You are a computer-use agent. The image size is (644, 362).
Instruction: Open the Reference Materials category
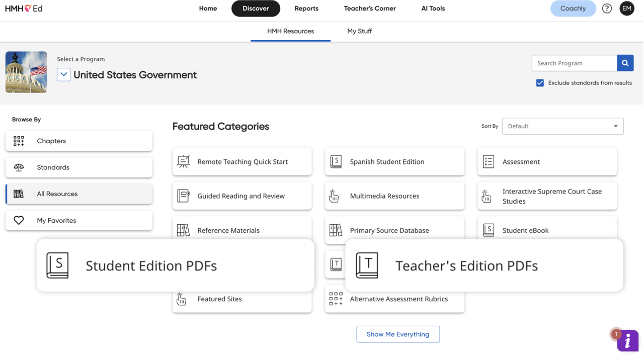242,228
